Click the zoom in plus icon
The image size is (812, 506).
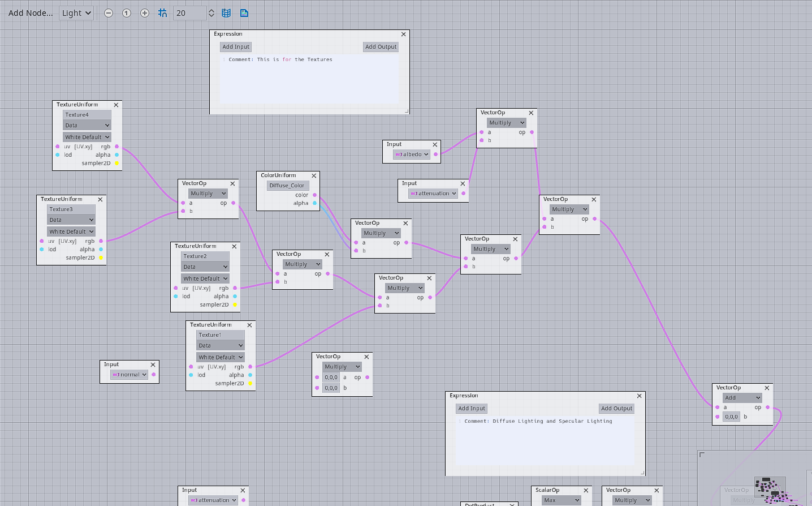145,13
